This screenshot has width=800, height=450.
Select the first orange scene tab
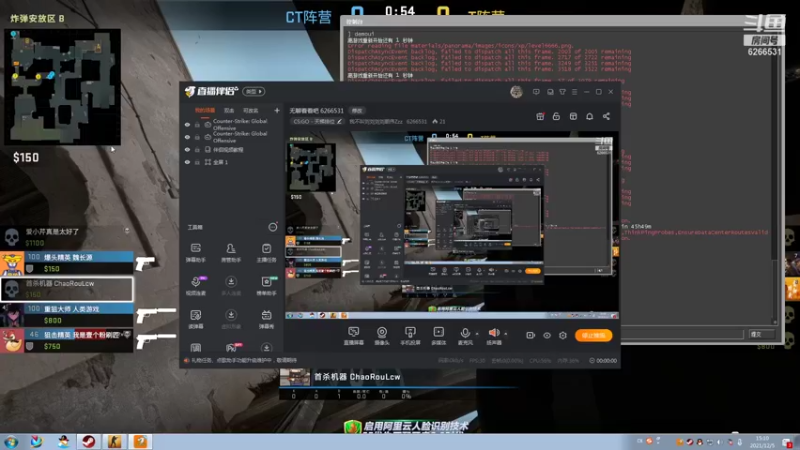pyautogui.click(x=205, y=110)
